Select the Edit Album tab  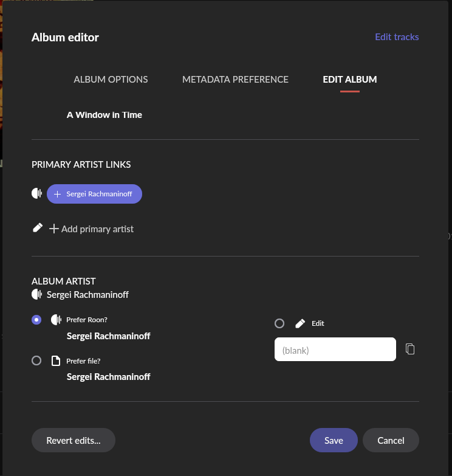pyautogui.click(x=350, y=80)
